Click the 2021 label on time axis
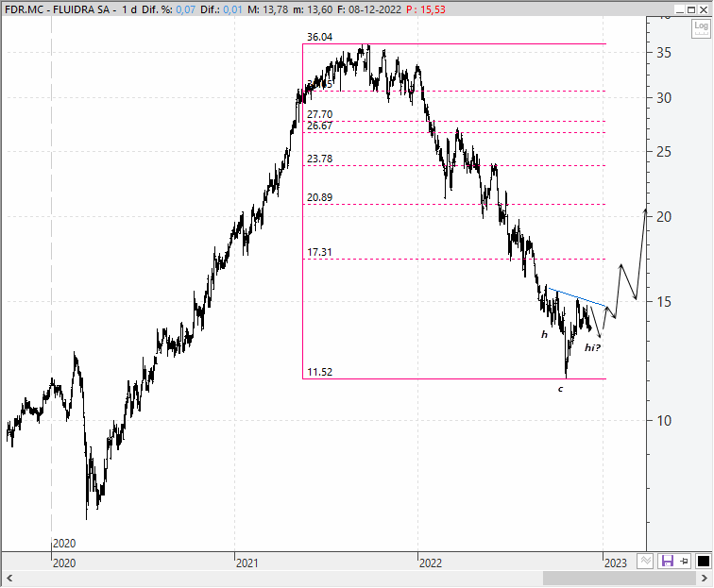The width and height of the screenshot is (714, 588). click(x=247, y=563)
